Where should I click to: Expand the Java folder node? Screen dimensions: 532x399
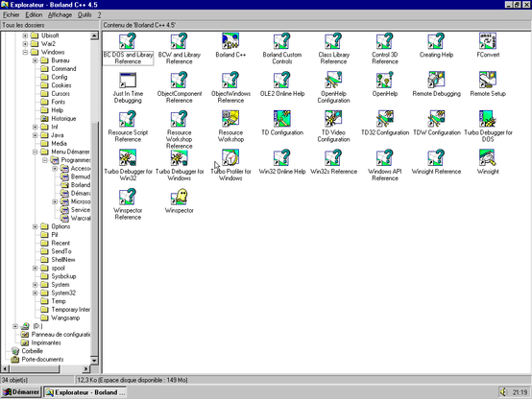(35, 135)
